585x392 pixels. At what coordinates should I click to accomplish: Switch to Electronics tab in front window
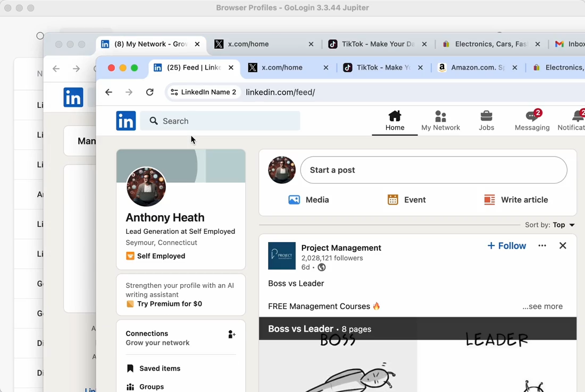[558, 67]
